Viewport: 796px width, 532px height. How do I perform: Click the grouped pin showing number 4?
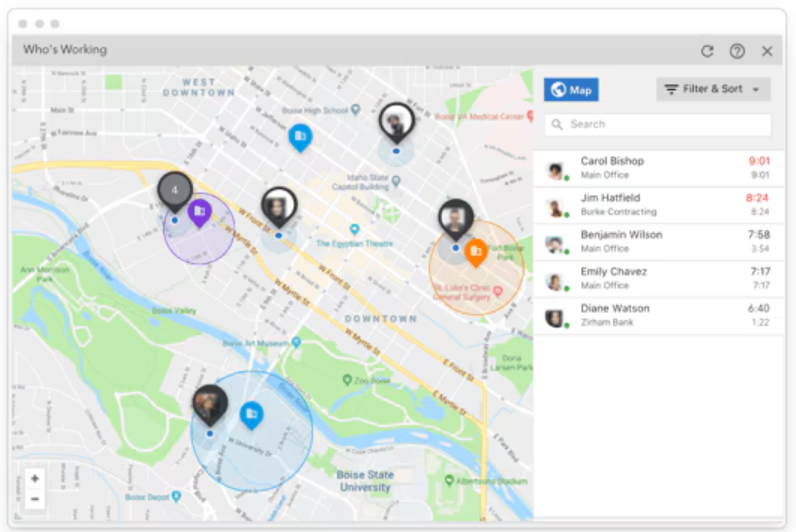174,190
